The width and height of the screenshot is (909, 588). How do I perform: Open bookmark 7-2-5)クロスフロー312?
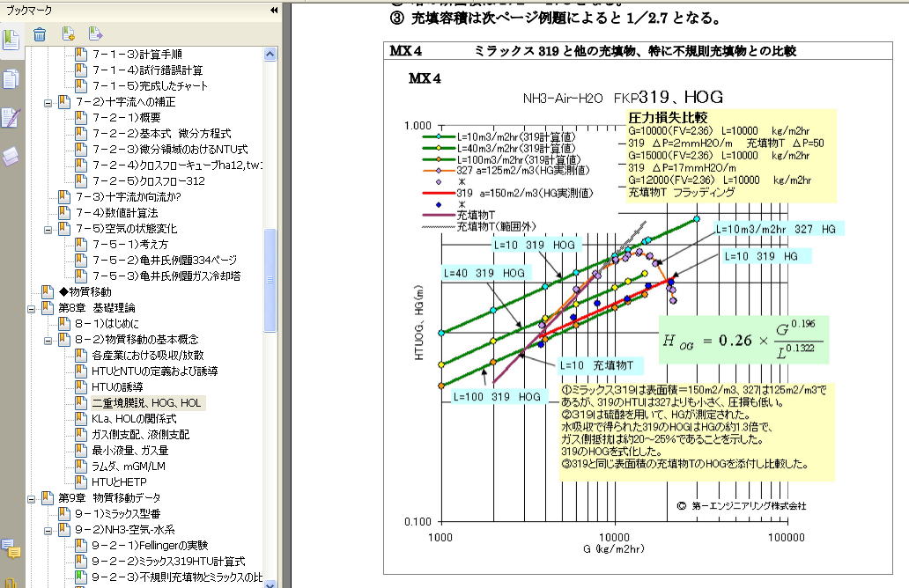click(x=148, y=180)
